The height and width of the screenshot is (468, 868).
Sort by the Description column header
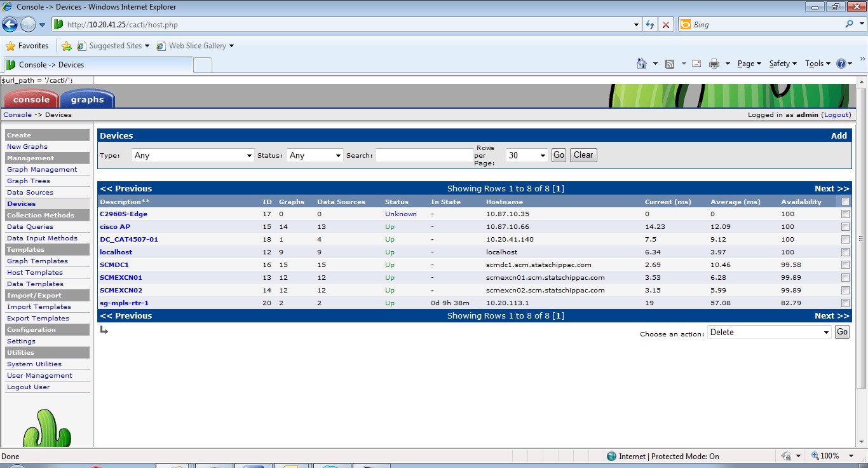(x=125, y=202)
